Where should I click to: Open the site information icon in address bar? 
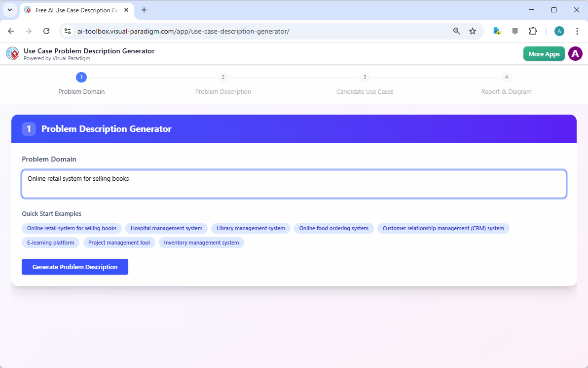click(x=67, y=31)
